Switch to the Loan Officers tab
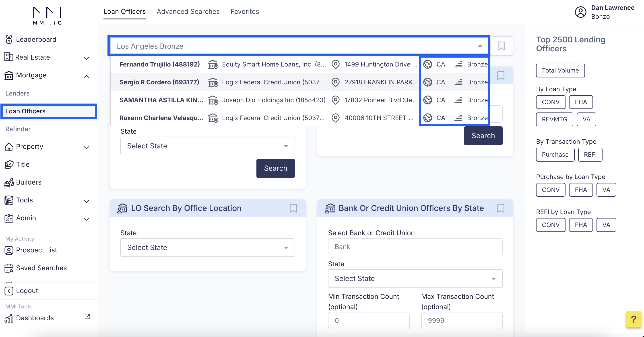The image size is (644, 337). tap(124, 12)
